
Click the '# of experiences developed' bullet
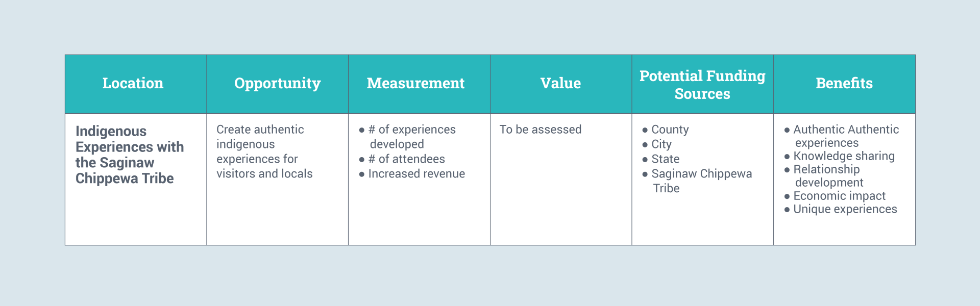point(411,137)
